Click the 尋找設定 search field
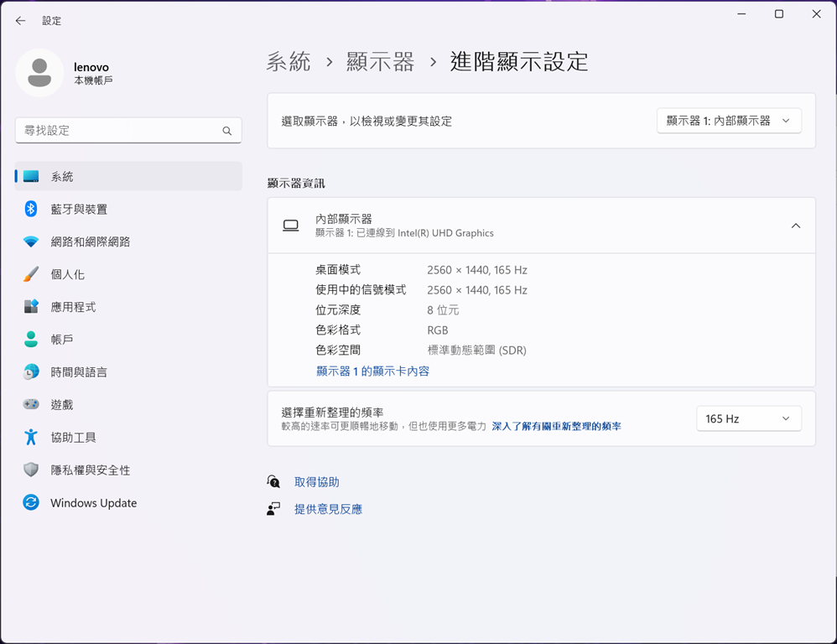The height and width of the screenshot is (644, 837). click(117, 131)
